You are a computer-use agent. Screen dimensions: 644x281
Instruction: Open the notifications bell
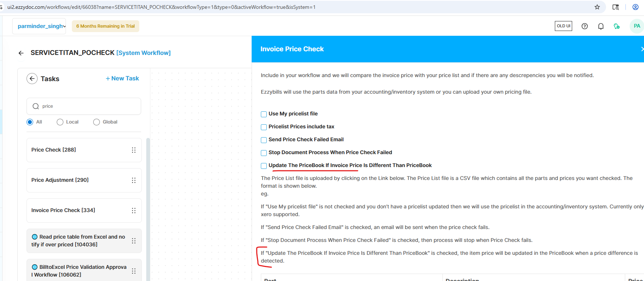(x=601, y=26)
